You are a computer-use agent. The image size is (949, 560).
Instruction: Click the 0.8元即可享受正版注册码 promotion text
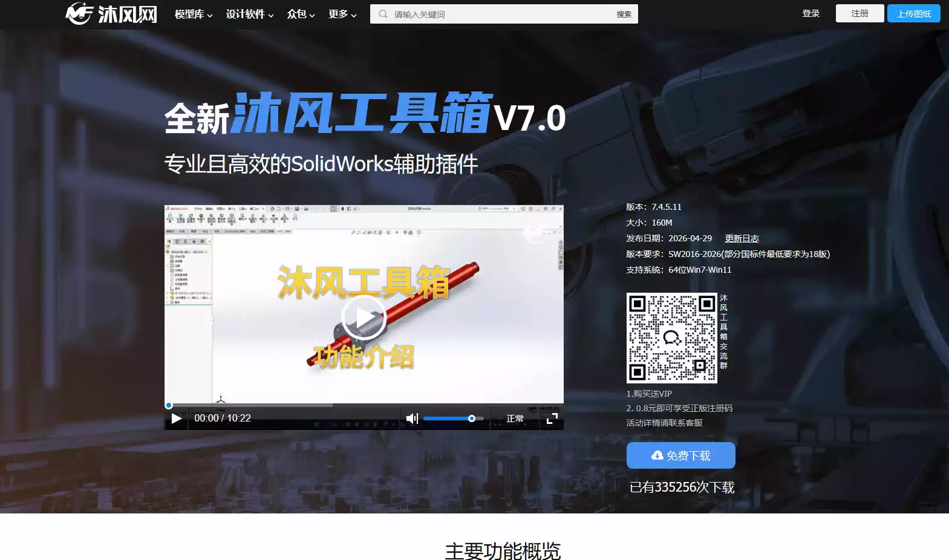pyautogui.click(x=679, y=408)
